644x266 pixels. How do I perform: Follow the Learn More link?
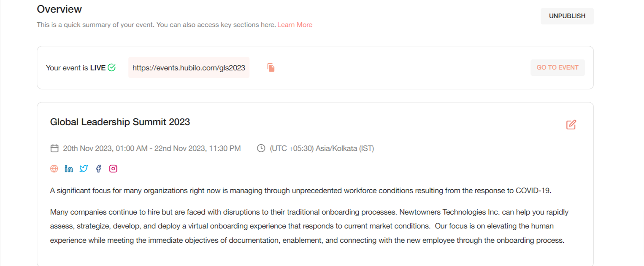pos(295,25)
